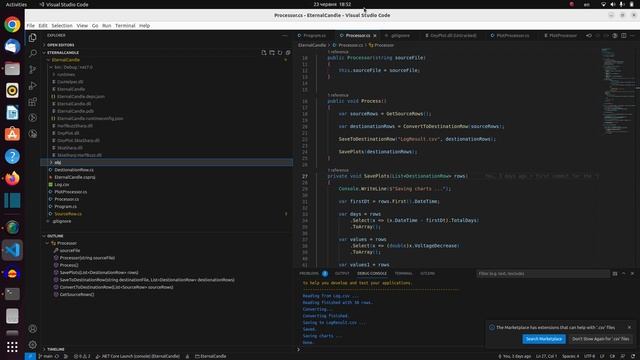Open the Search view in activity bar

click(33, 53)
